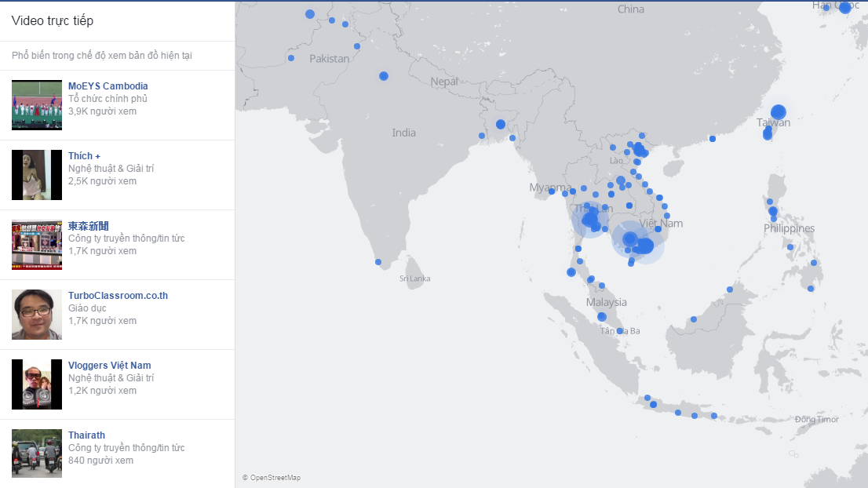
Task: Select the live dot west of Pakistan label
Action: point(291,58)
